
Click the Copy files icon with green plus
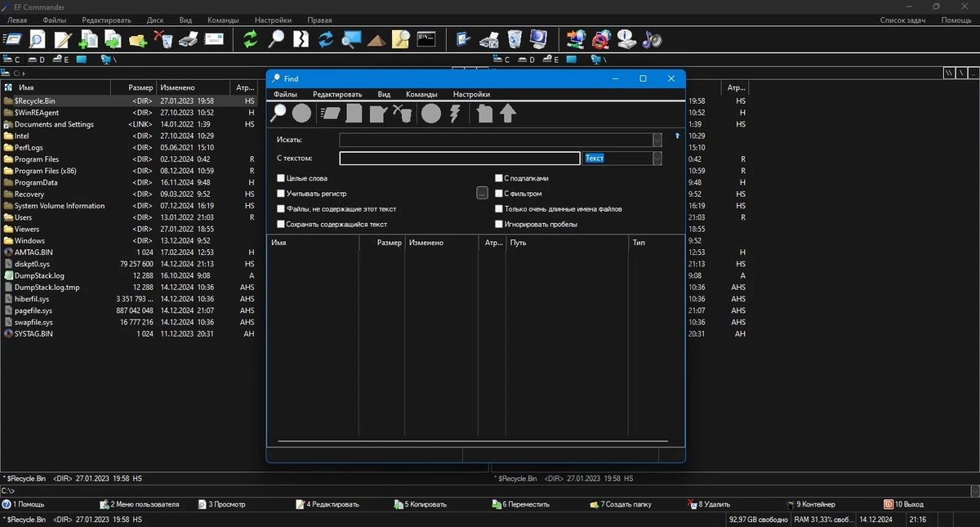click(88, 38)
